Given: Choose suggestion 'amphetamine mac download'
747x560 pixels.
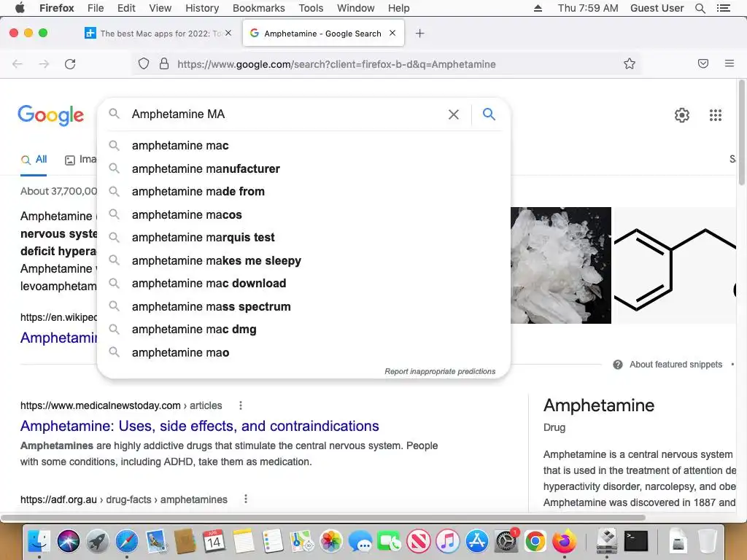Looking at the screenshot, I should [303, 284].
